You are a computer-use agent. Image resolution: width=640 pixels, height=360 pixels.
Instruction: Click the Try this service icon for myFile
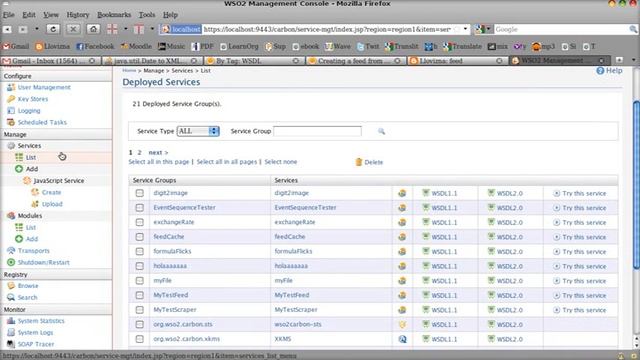pos(556,281)
